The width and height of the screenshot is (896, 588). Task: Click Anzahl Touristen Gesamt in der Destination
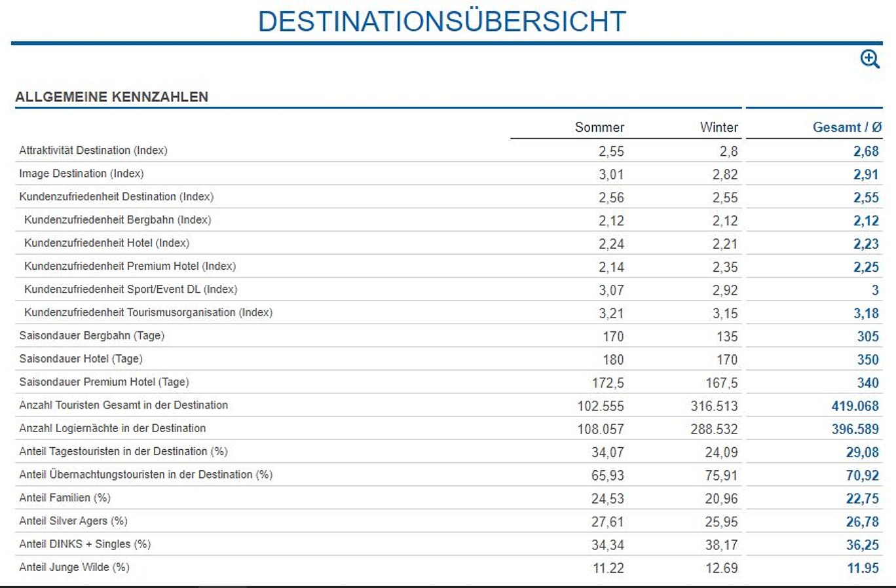click(x=124, y=405)
